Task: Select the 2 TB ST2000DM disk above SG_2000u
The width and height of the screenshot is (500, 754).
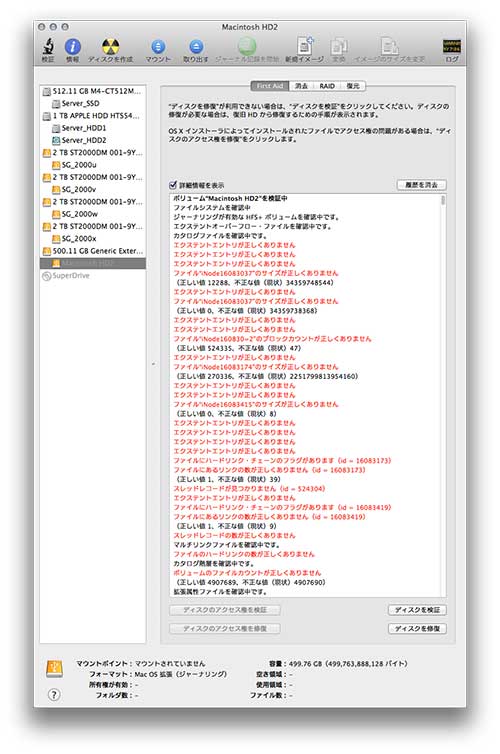Action: (93, 152)
